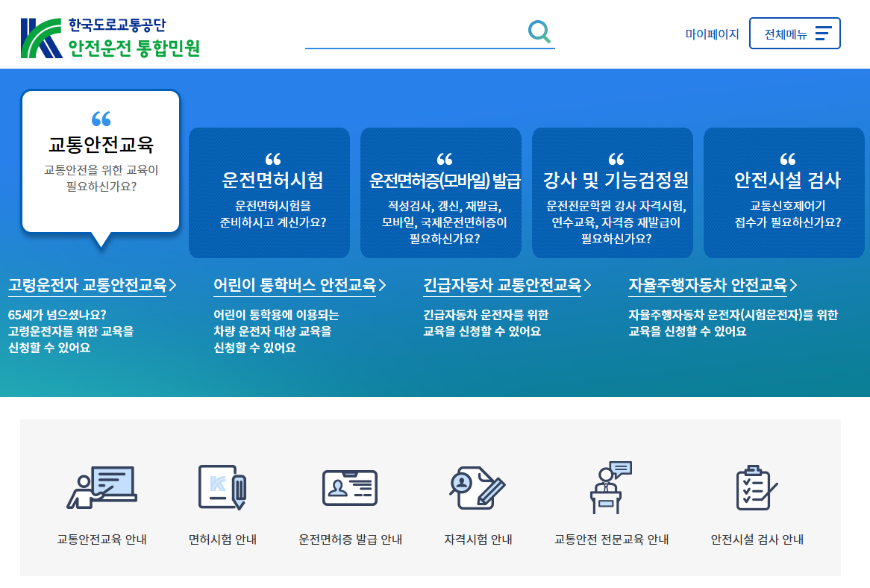The image size is (870, 588).
Task: Click the chevron after 긴급자동차 교통안전교육
Action: click(x=587, y=285)
